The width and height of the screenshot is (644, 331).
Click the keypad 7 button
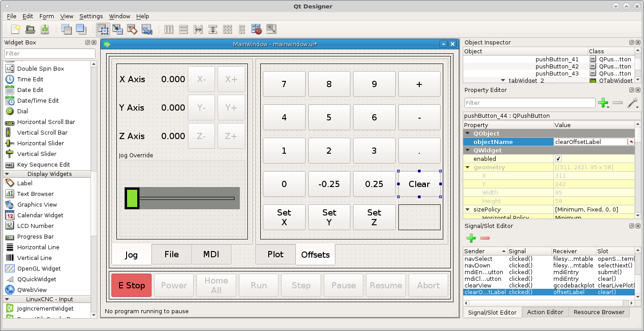tap(284, 84)
